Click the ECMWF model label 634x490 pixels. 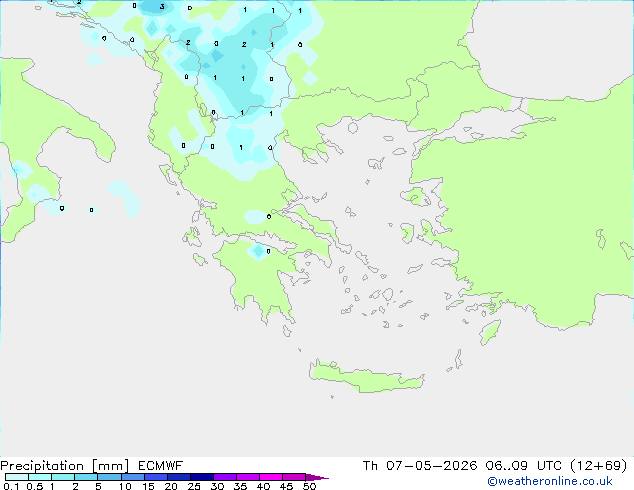(161, 466)
